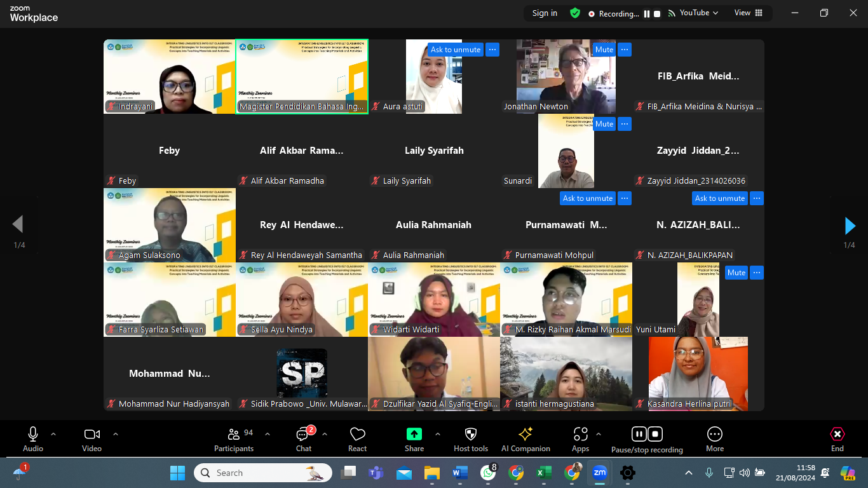The width and height of the screenshot is (868, 488).
Task: Expand the Video options arrow
Action: coord(116,435)
